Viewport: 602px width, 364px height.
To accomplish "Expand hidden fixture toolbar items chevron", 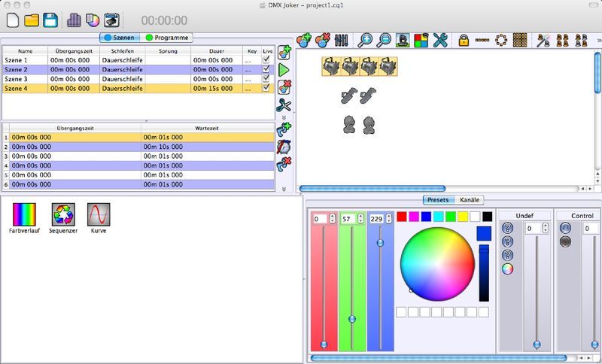I will pyautogui.click(x=599, y=40).
